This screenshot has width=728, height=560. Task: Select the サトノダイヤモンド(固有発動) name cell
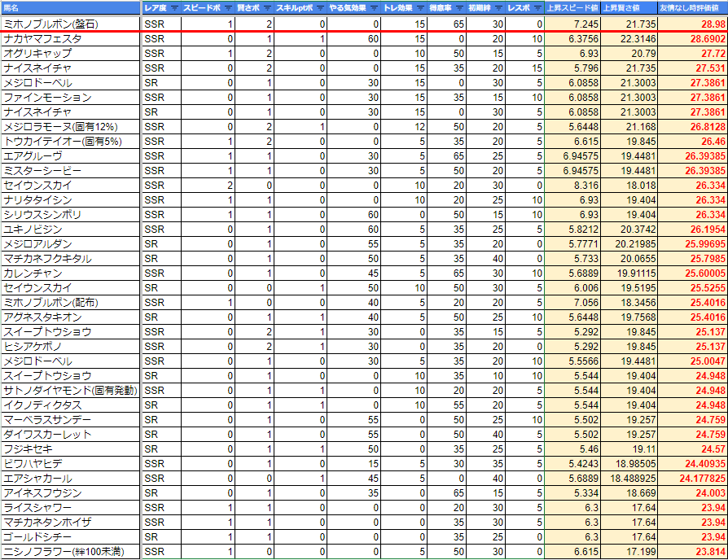(70, 391)
